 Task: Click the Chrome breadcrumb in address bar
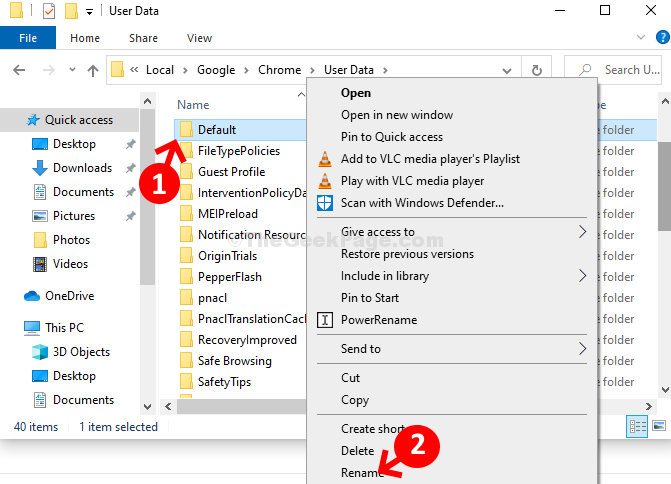[x=279, y=70]
